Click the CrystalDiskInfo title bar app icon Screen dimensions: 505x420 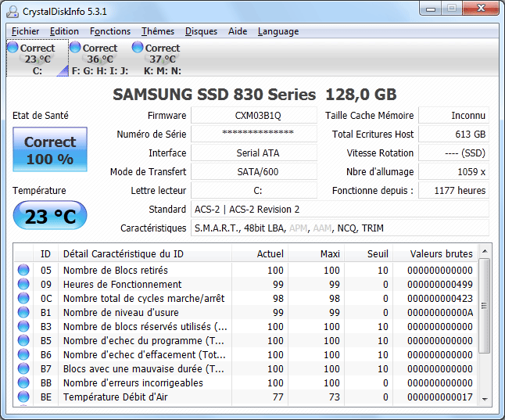tap(13, 12)
